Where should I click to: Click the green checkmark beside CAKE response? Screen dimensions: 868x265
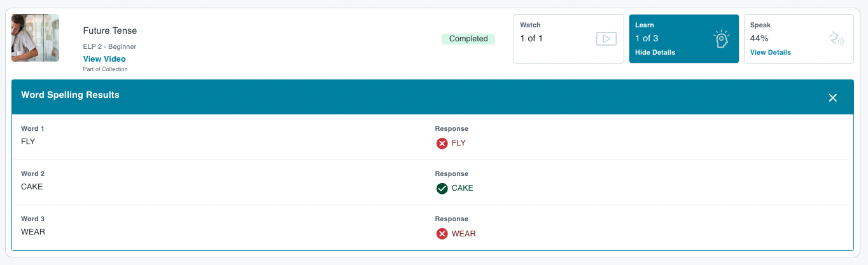[x=442, y=188]
